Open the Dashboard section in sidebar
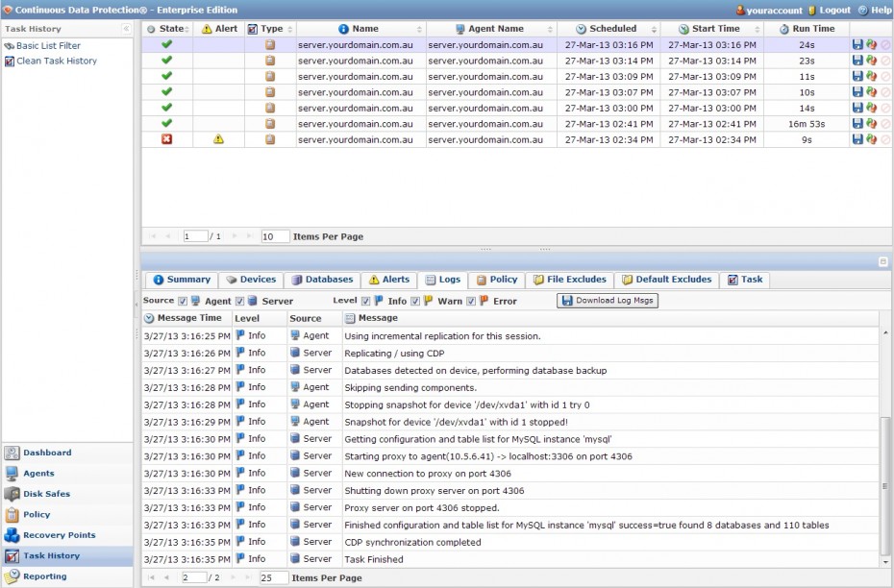The height and width of the screenshot is (588, 894). pos(45,452)
